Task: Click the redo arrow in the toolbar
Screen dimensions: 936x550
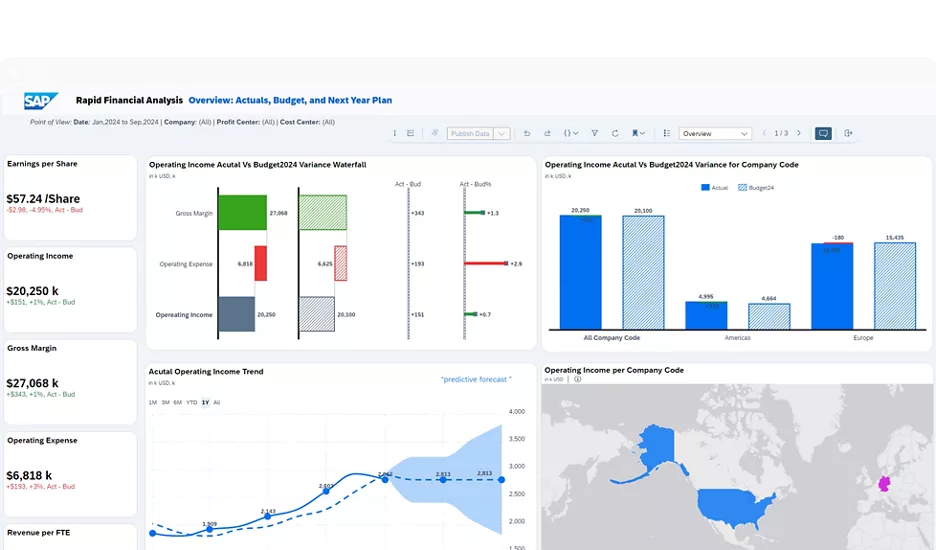Action: [x=547, y=133]
